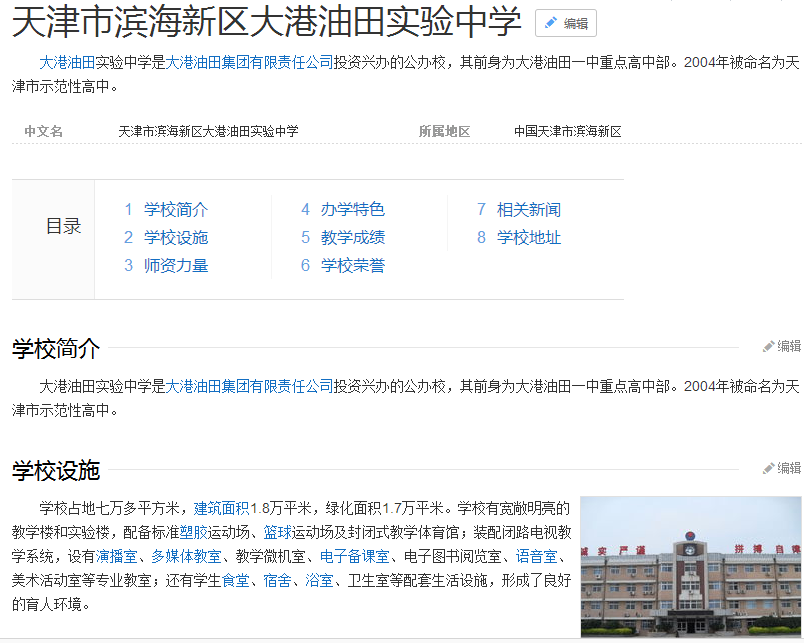Open the 建筑面积 link
This screenshot has height=643, width=804.
click(x=221, y=508)
